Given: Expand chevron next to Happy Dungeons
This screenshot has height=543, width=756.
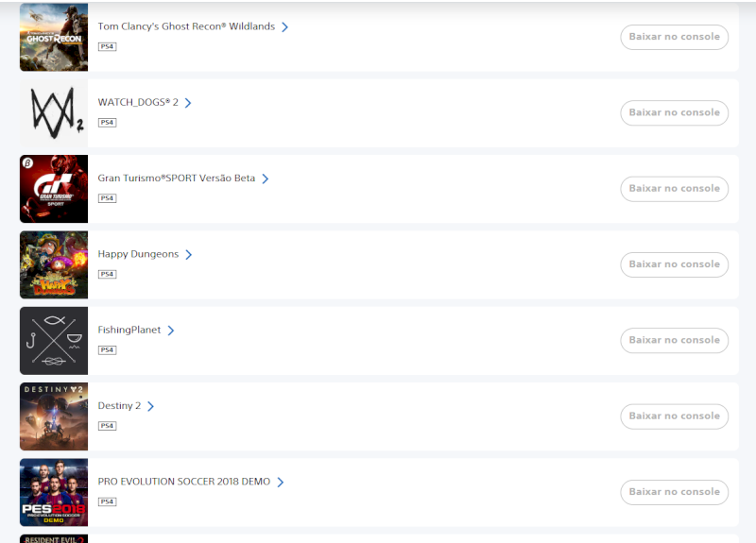Looking at the screenshot, I should (188, 254).
